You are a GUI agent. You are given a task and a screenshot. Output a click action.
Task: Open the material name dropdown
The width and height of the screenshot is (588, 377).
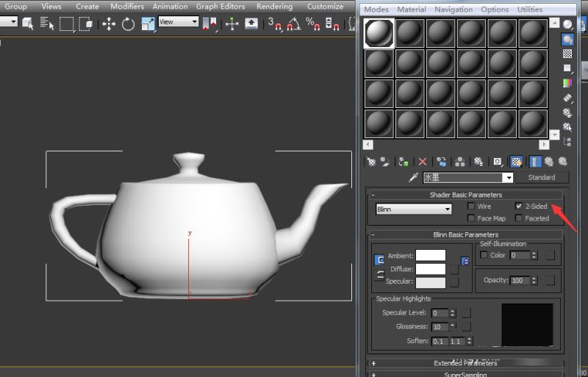point(509,177)
